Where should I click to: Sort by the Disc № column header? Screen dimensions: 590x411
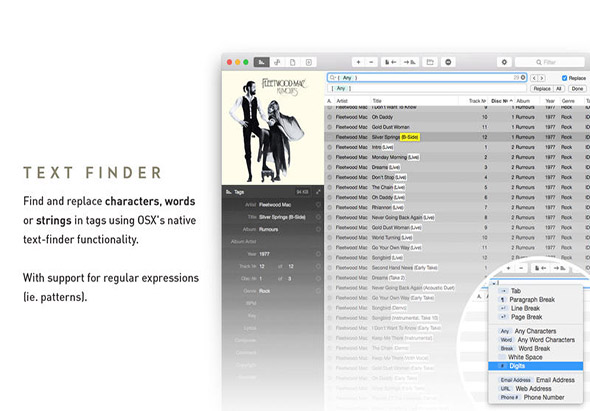[x=502, y=101]
